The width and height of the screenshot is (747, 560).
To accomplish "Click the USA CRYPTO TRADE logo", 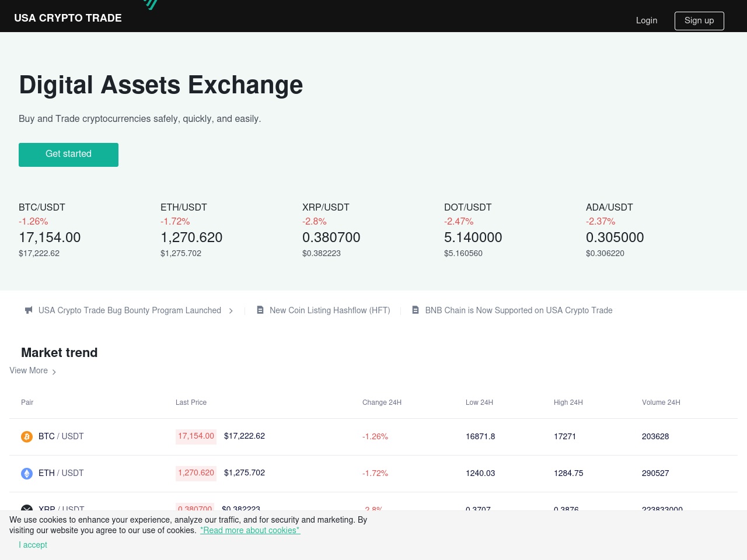I will (x=68, y=18).
